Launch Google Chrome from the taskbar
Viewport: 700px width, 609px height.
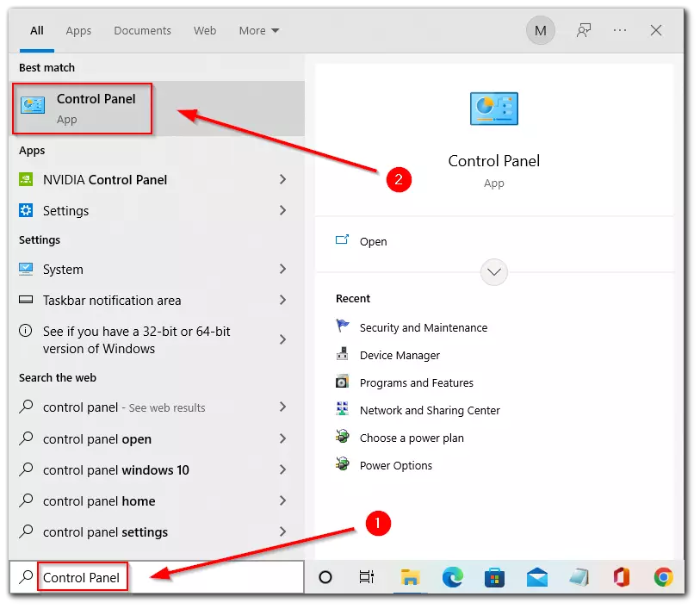pyautogui.click(x=663, y=577)
